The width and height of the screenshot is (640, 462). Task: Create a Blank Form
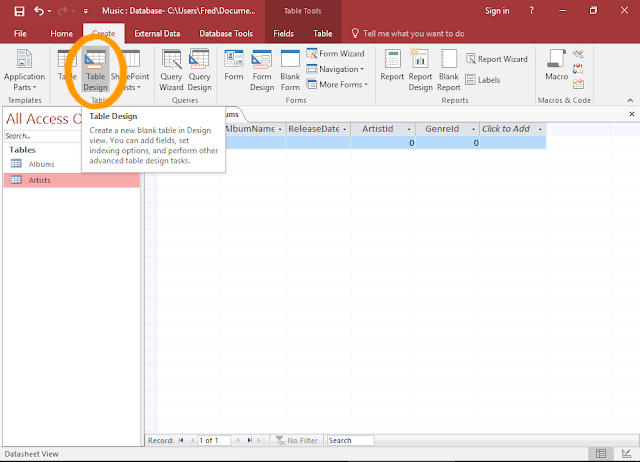click(x=290, y=70)
